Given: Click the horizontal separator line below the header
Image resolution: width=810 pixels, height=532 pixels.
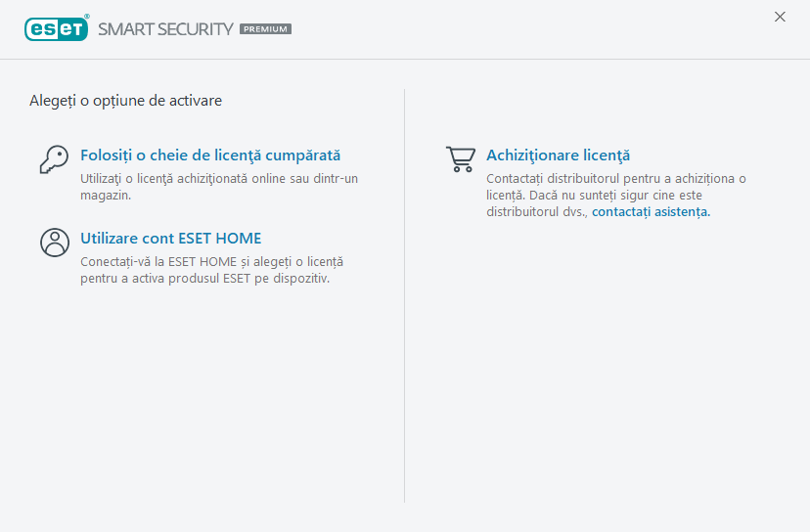Looking at the screenshot, I should 405,60.
